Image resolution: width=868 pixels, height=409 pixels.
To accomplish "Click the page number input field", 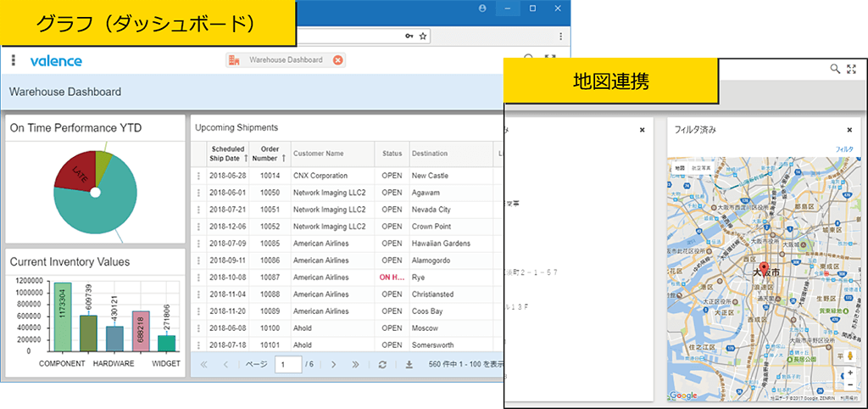I will click(288, 365).
